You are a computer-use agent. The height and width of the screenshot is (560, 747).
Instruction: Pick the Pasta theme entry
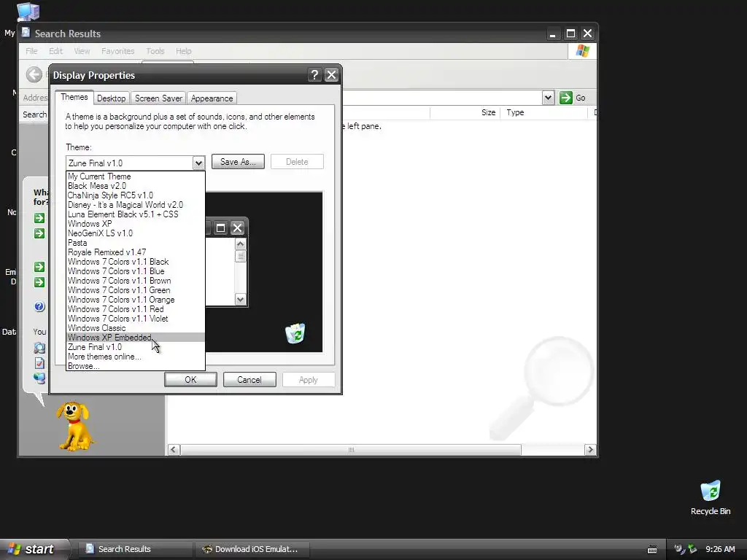135,243
